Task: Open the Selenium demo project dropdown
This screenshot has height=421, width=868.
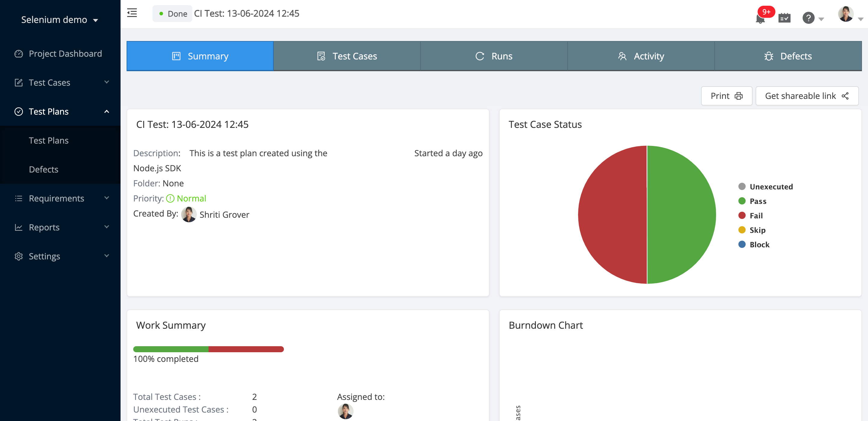Action: coord(60,20)
